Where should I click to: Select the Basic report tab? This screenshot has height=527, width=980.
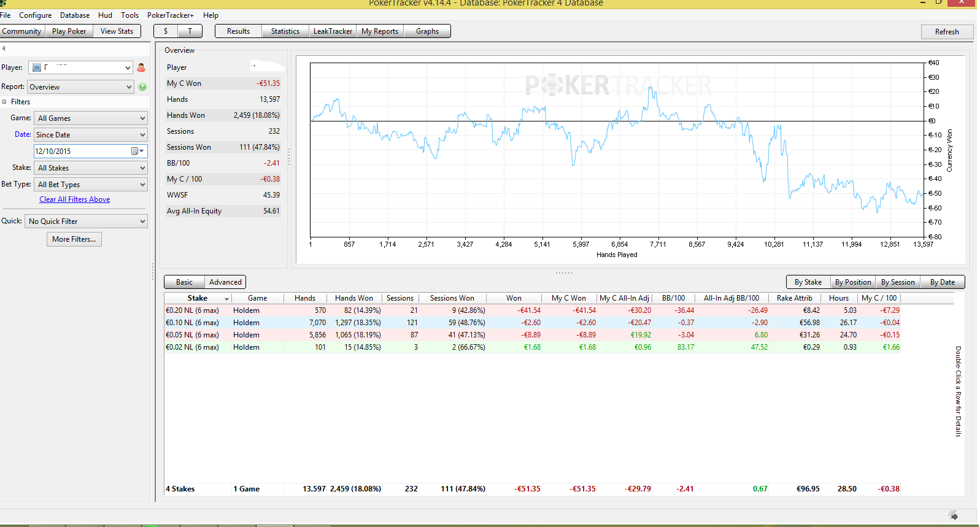185,282
